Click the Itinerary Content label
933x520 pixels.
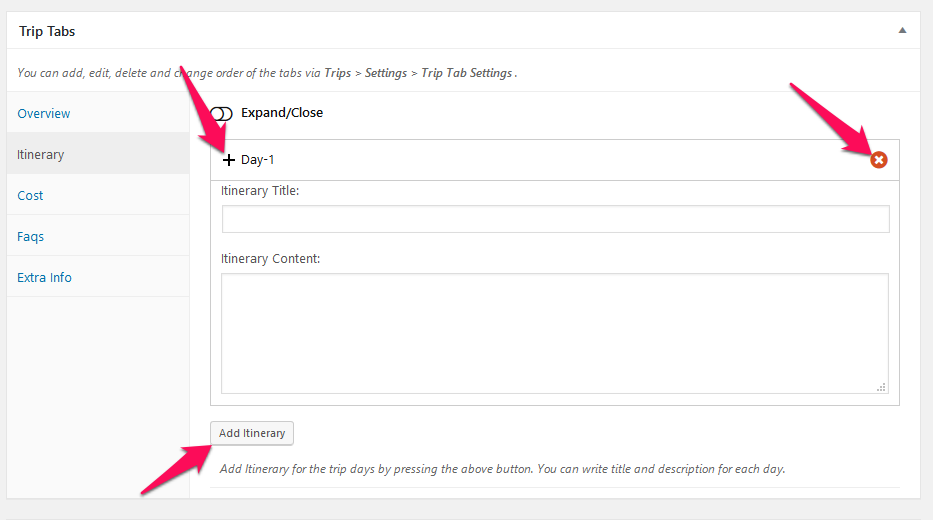point(271,258)
